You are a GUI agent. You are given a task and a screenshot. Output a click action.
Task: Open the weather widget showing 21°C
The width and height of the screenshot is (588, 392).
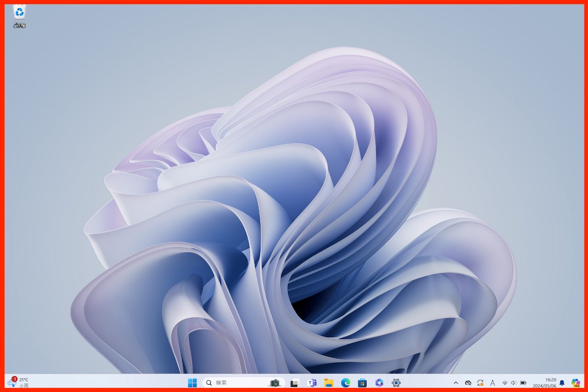click(18, 382)
